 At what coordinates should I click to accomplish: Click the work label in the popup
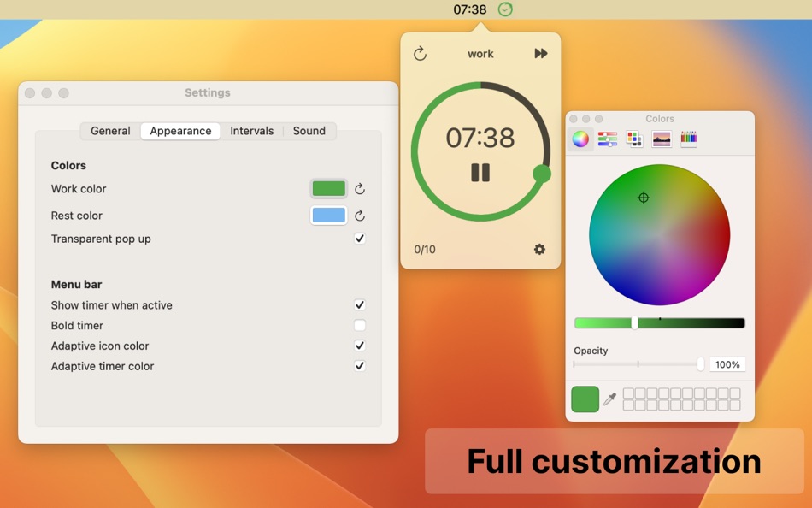(x=480, y=54)
